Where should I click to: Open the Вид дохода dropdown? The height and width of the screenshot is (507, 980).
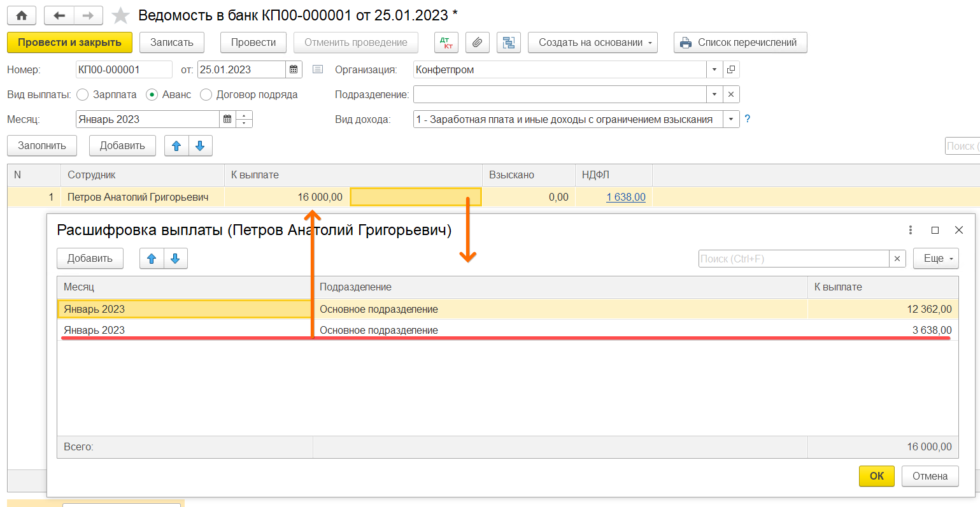730,119
